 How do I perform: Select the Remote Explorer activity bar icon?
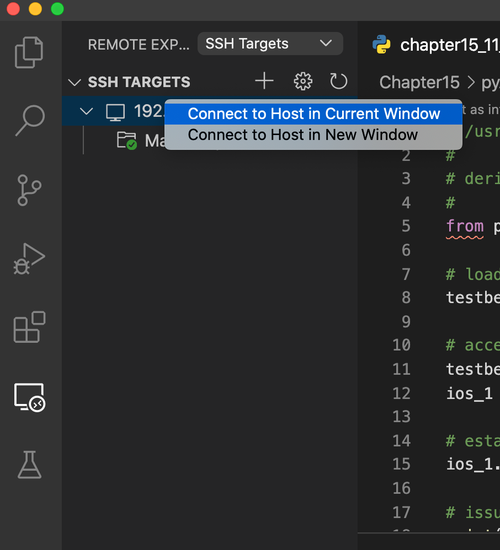[x=30, y=397]
